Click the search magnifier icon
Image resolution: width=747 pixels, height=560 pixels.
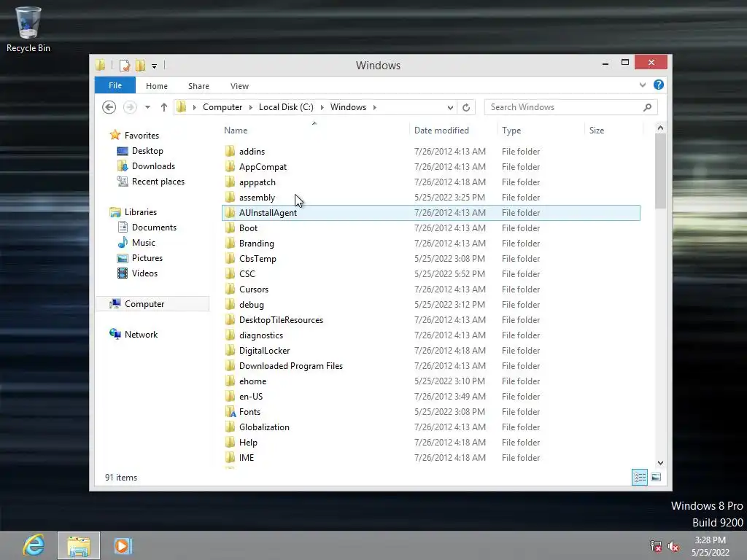pos(647,107)
